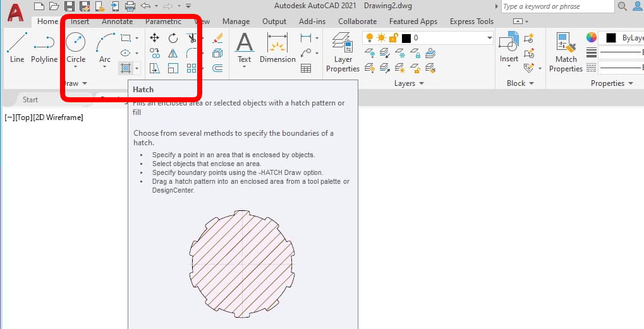Click the Make Current layer icon
The width and height of the screenshot is (644, 329).
point(430,53)
